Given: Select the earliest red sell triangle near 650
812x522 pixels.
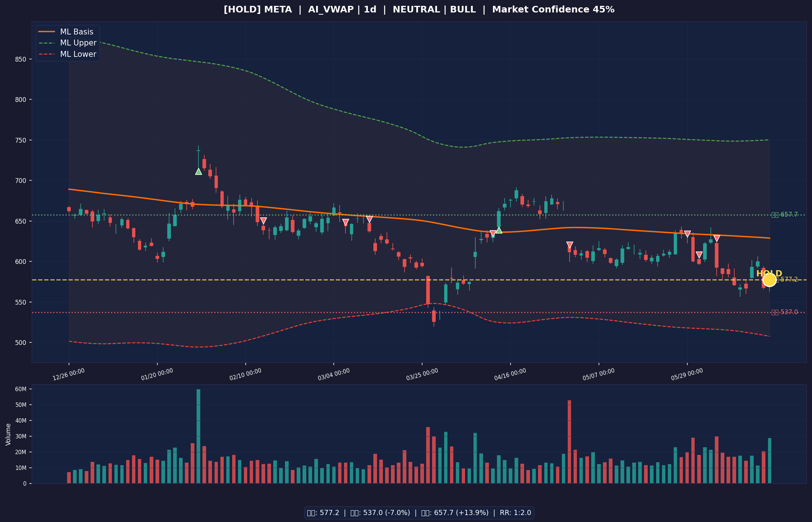Looking at the screenshot, I should point(263,221).
